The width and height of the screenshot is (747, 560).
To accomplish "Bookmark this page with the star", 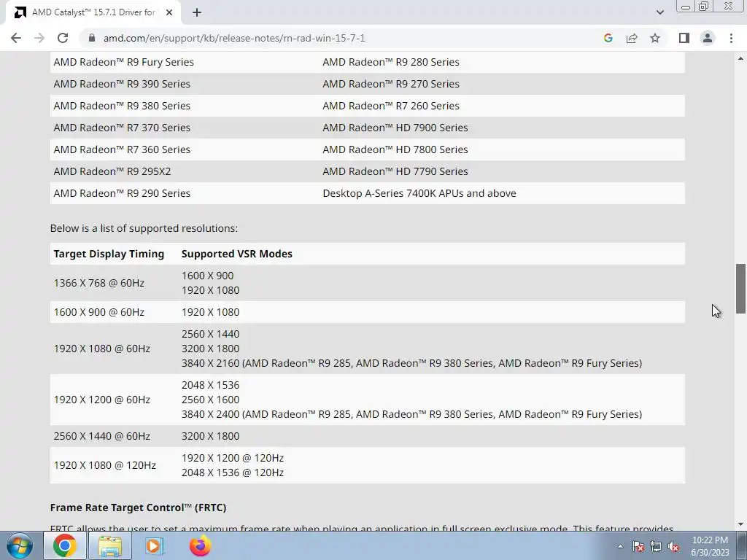I will [655, 38].
